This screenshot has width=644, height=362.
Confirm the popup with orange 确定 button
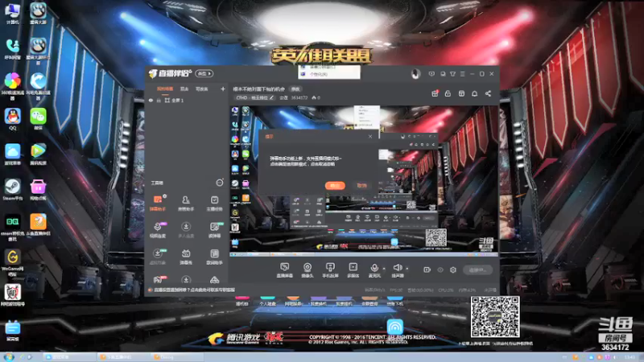[x=335, y=186]
